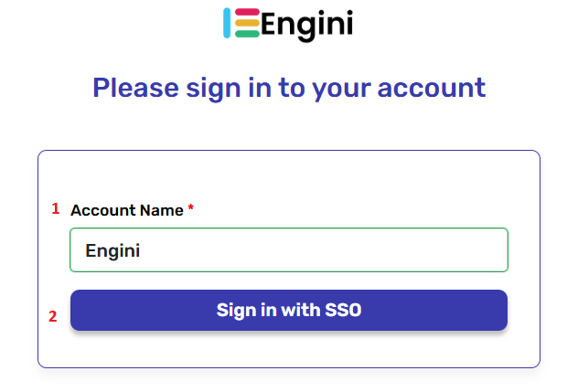The height and width of the screenshot is (392, 578).
Task: Click the 'Please sign in to your account' heading
Action: pos(289,88)
